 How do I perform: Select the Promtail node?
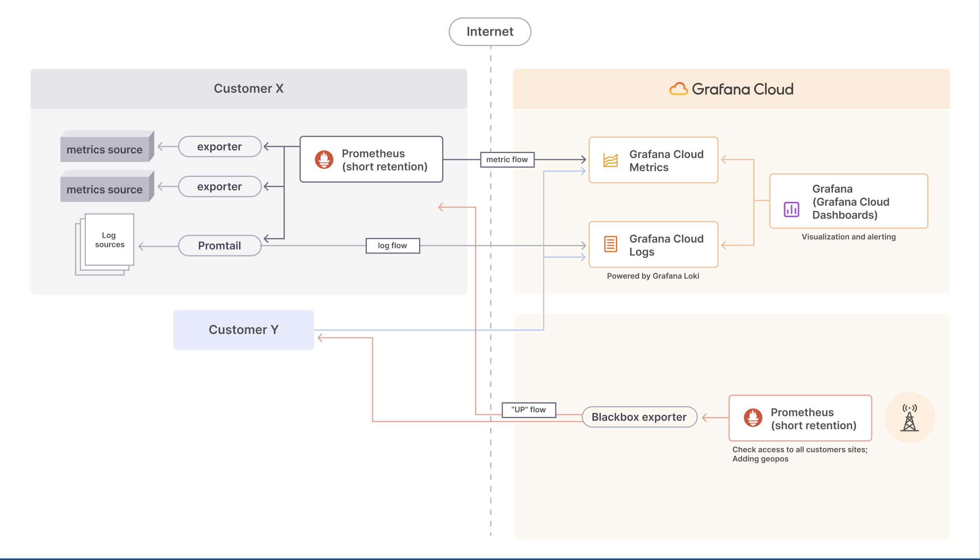219,245
